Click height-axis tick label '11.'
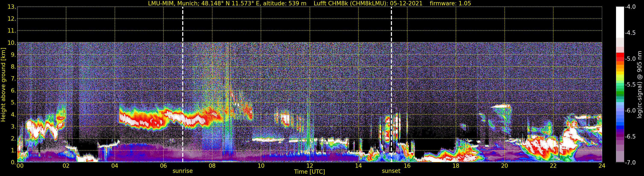644x176 pixels. (12, 31)
